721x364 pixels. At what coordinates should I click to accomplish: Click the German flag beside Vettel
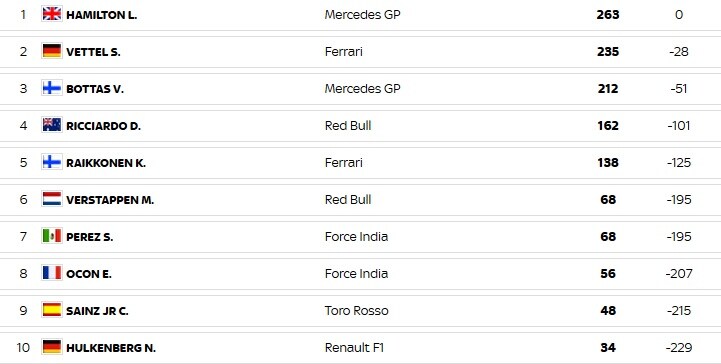[x=52, y=51]
